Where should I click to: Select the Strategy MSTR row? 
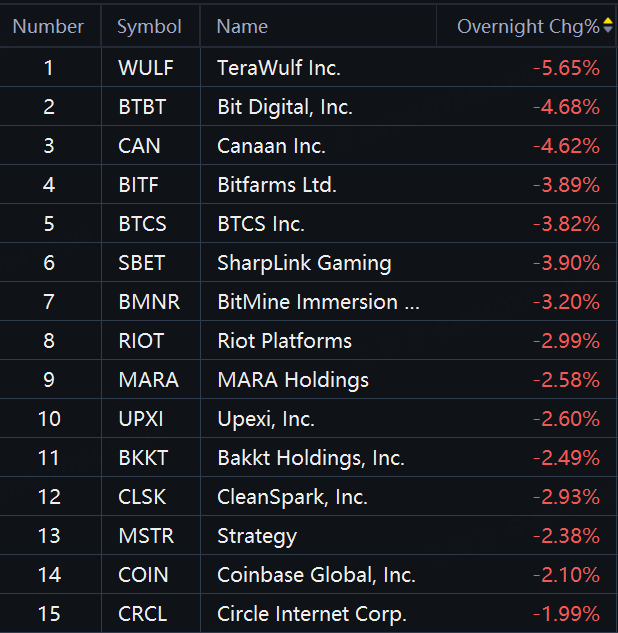click(x=309, y=536)
